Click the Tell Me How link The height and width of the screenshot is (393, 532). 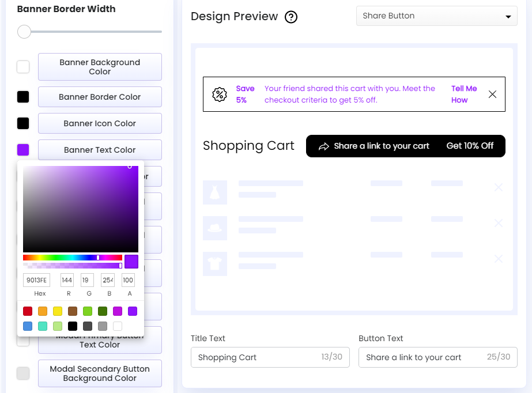pyautogui.click(x=463, y=93)
